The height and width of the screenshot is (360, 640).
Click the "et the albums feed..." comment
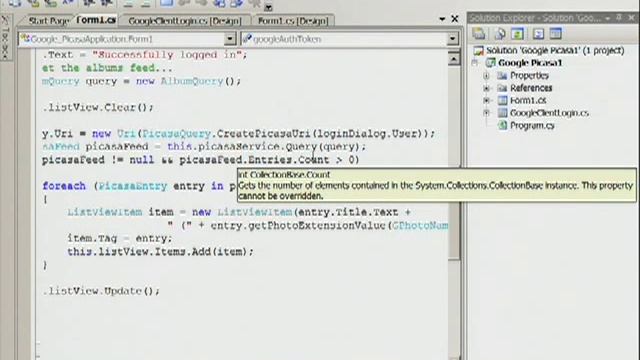[107, 68]
